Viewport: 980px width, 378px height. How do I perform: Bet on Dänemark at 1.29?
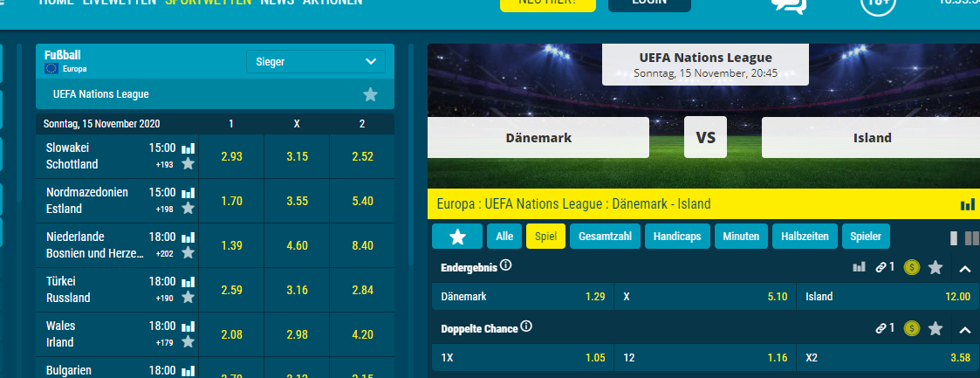pyautogui.click(x=523, y=297)
